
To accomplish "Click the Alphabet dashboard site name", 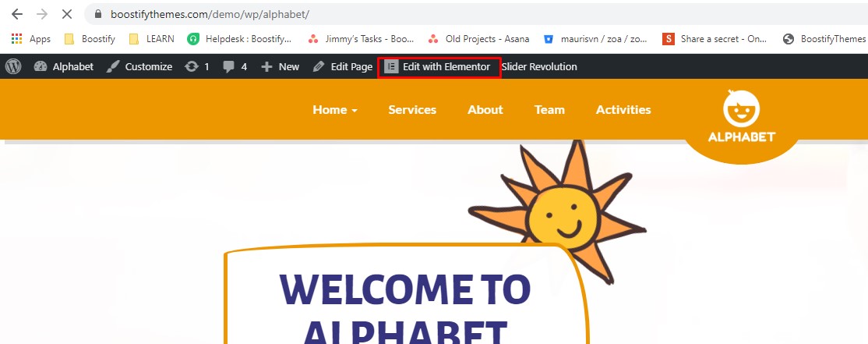I will pyautogui.click(x=64, y=66).
